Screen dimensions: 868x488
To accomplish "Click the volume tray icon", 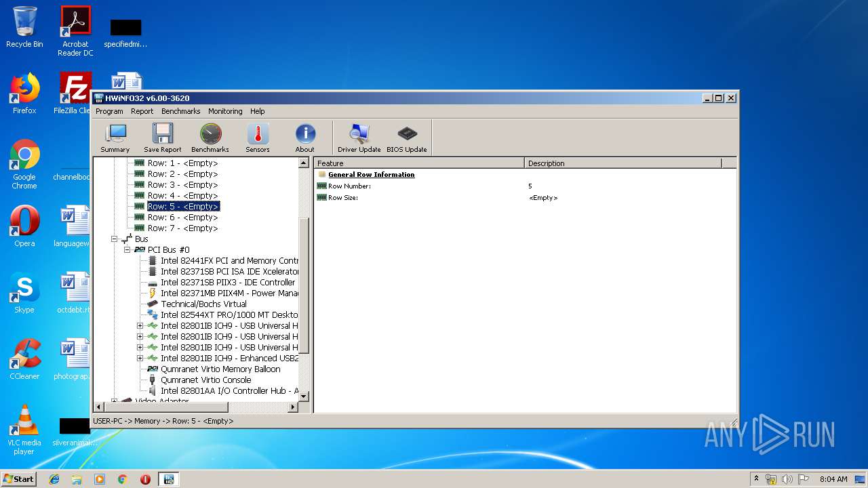I will click(787, 479).
